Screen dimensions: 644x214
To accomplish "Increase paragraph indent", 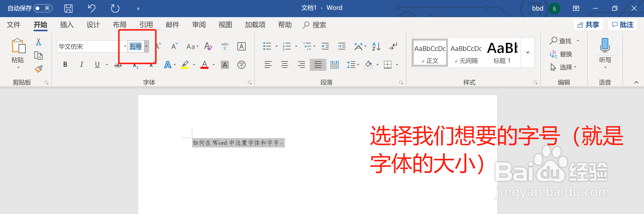I will (342, 46).
